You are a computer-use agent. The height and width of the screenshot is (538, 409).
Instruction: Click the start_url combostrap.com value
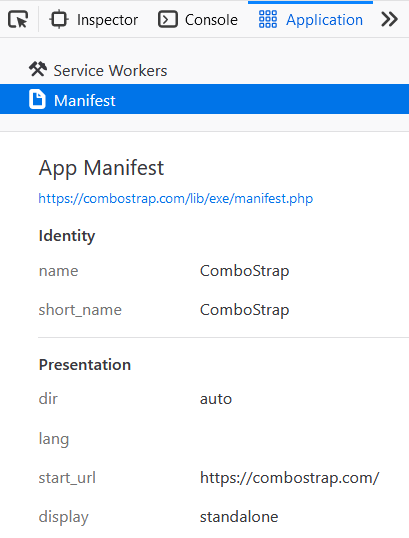pos(290,478)
